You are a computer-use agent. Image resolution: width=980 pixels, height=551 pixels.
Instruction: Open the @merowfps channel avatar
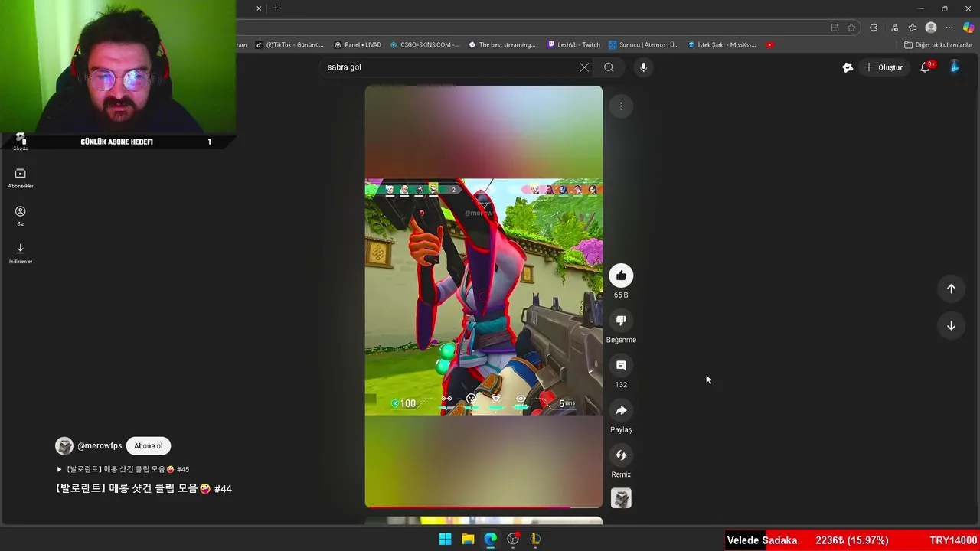point(64,446)
